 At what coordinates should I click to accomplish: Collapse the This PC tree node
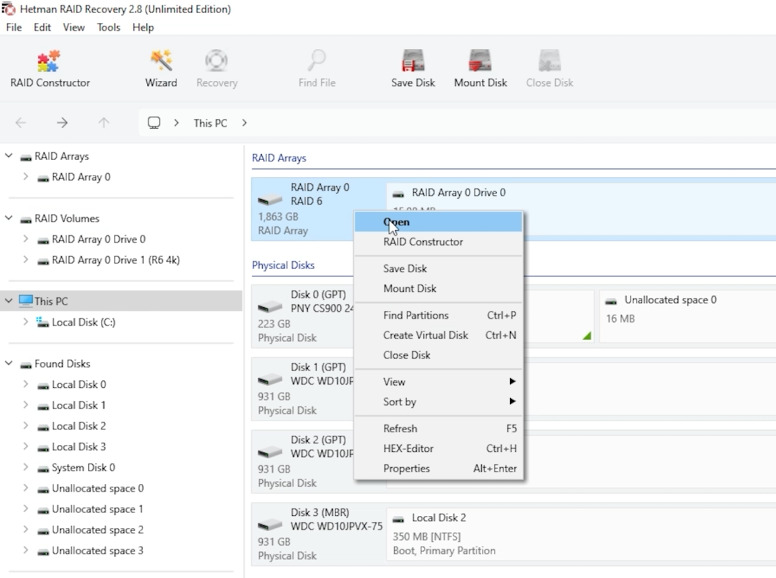coord(8,301)
